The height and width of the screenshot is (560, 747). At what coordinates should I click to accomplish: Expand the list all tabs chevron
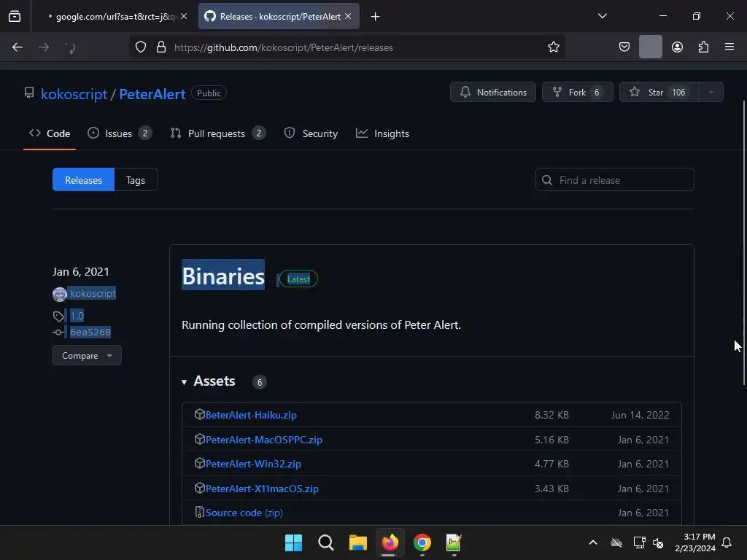point(602,16)
